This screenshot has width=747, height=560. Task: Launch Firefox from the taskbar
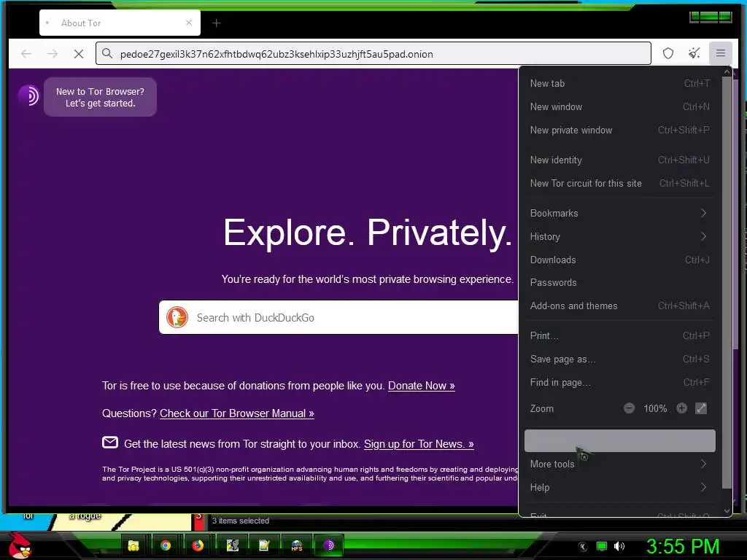point(198,545)
